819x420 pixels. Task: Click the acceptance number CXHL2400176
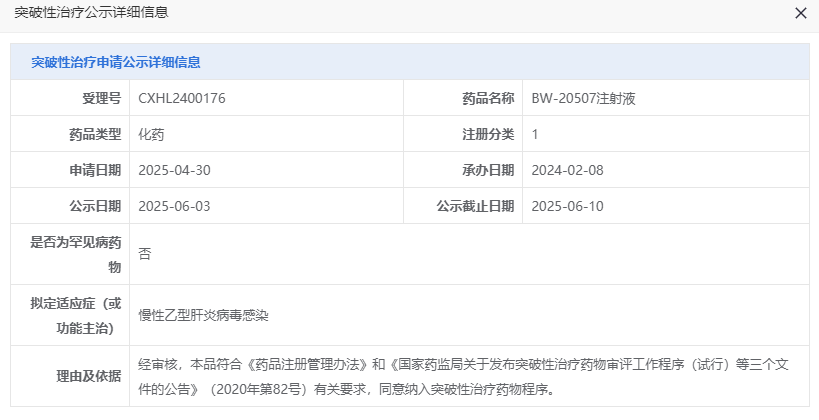click(x=182, y=98)
